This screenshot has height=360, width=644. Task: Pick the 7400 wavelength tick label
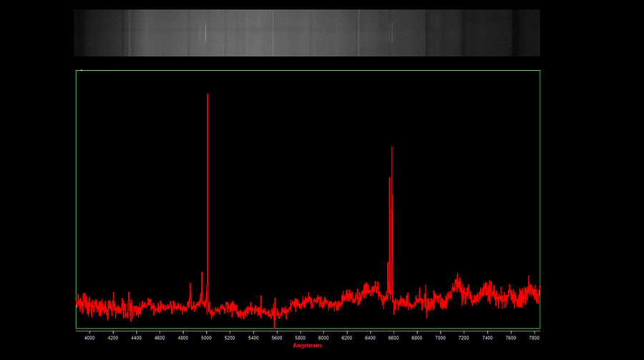487,337
